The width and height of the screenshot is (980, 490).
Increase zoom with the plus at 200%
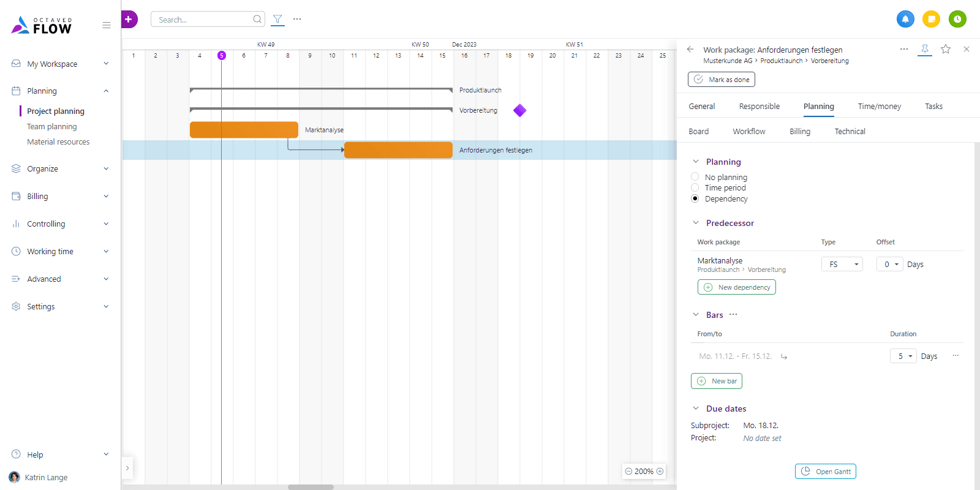pos(660,471)
